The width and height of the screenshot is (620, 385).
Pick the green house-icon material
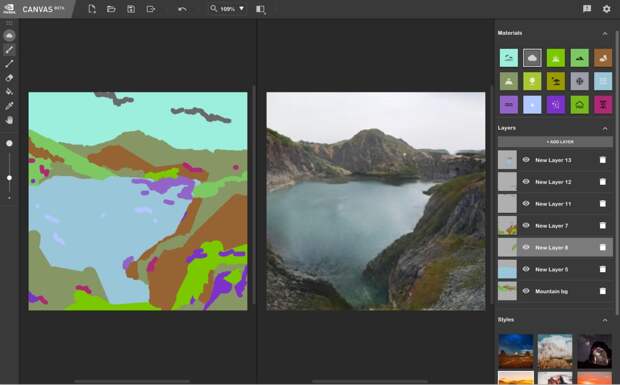click(x=579, y=105)
